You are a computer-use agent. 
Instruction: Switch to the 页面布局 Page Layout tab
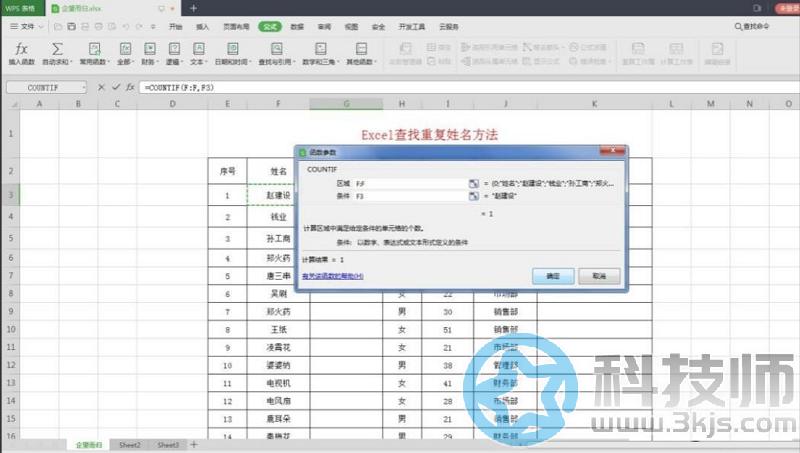(x=236, y=27)
